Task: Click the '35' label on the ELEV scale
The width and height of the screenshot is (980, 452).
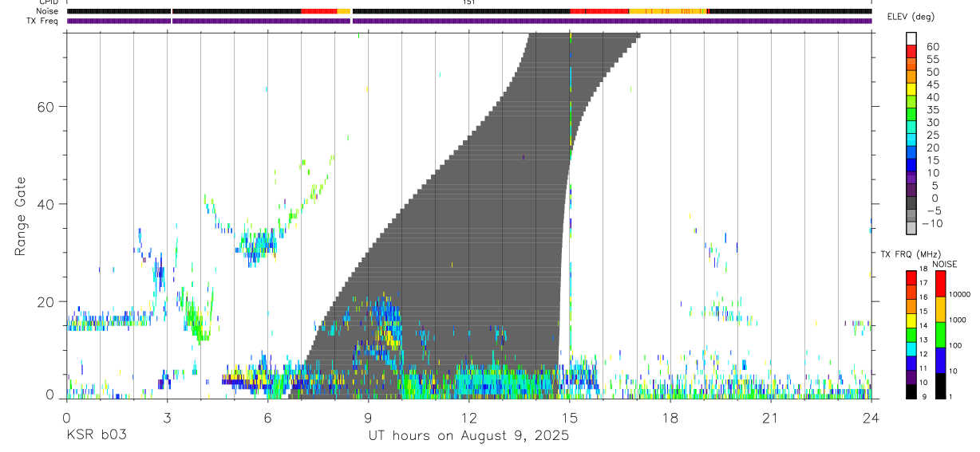Action: 932,110
